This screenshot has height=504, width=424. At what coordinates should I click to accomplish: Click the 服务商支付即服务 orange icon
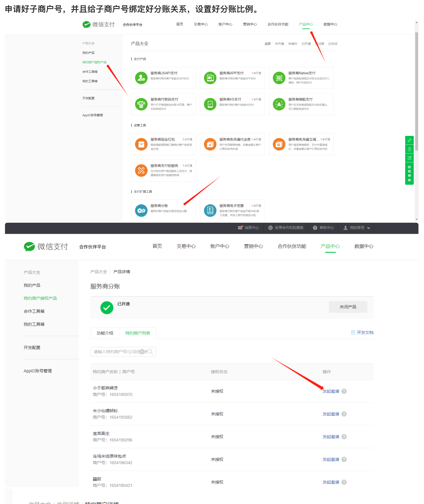pyautogui.click(x=141, y=170)
